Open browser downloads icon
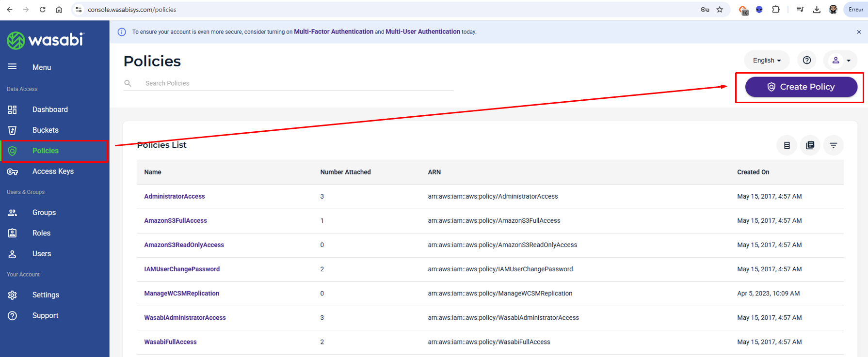 coord(817,10)
